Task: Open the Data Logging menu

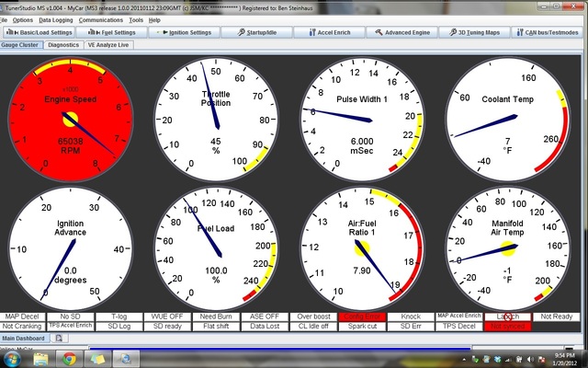Action: pyautogui.click(x=56, y=20)
